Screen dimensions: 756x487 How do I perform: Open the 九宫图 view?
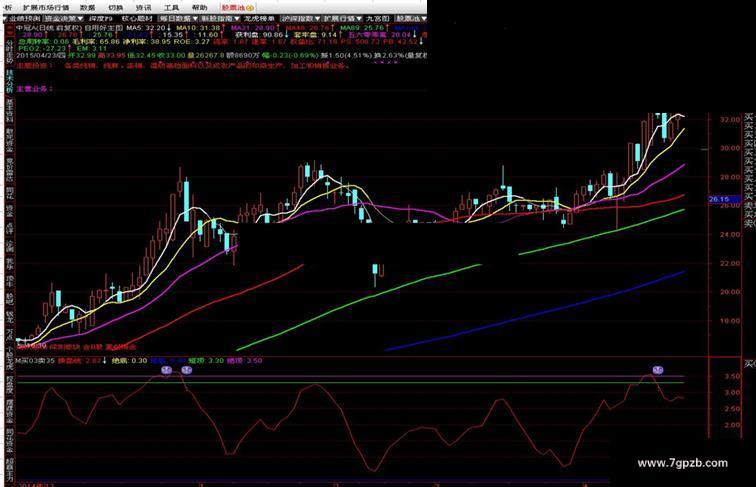(x=377, y=19)
